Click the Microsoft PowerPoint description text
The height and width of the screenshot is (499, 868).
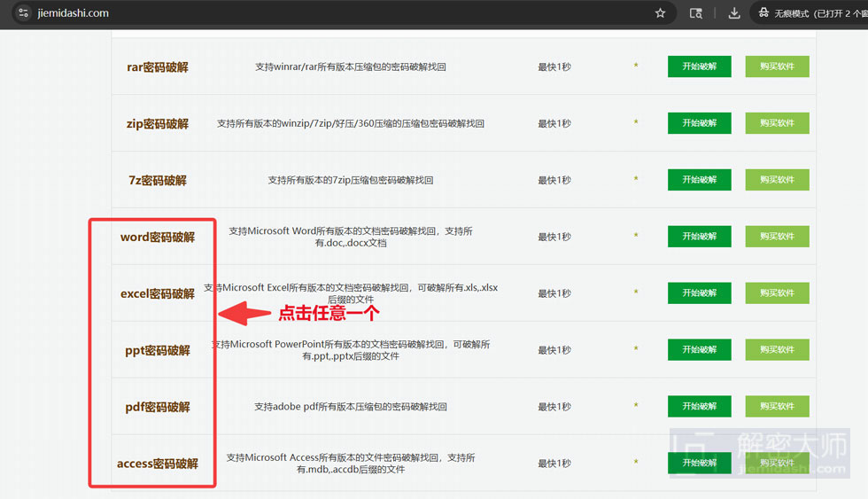tap(351, 350)
